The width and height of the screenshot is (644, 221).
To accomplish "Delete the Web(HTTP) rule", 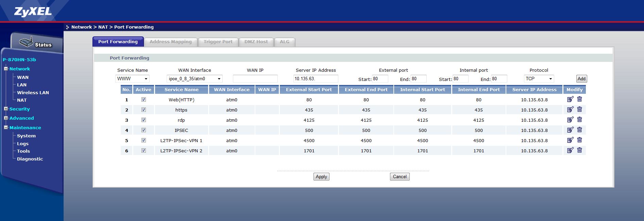I will tap(580, 99).
